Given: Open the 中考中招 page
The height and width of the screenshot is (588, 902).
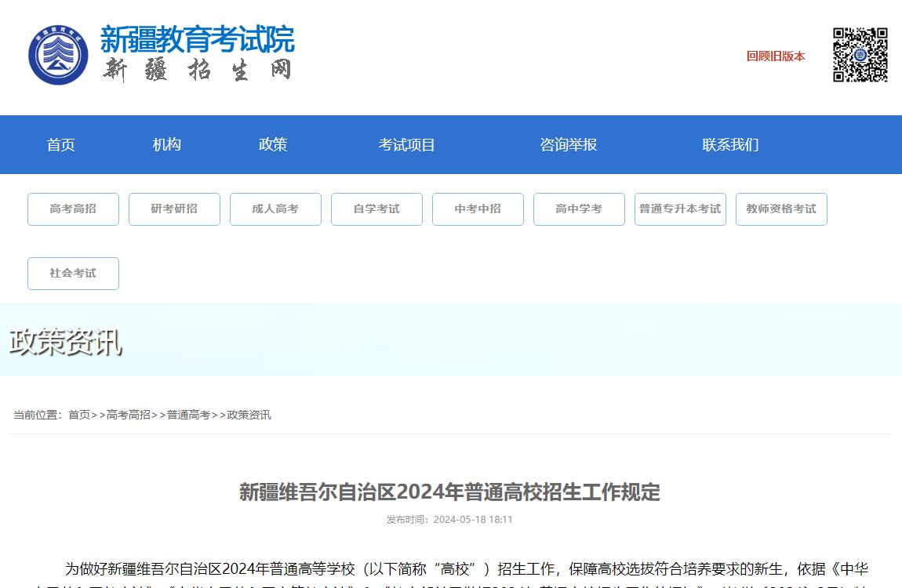Looking at the screenshot, I should [x=478, y=209].
